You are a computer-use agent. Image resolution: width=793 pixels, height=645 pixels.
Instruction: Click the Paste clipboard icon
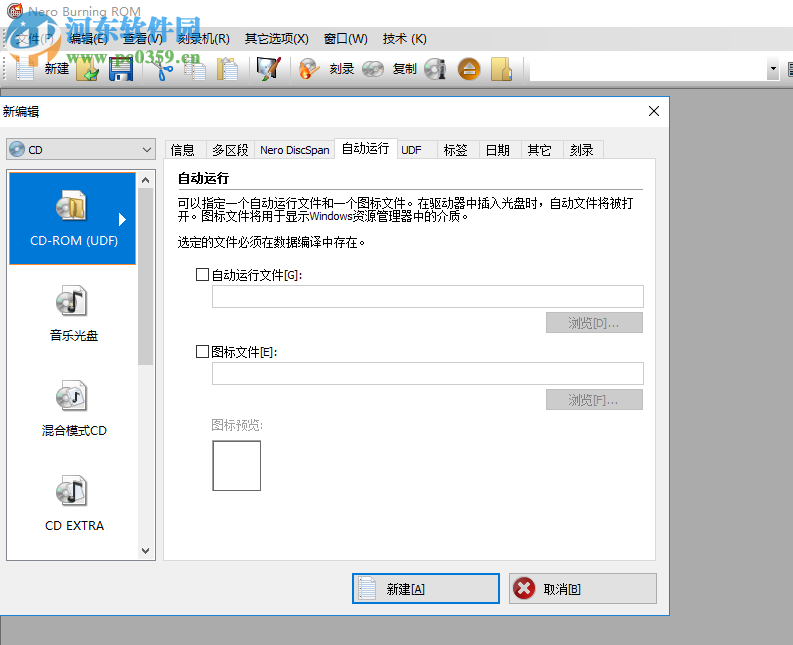click(227, 69)
